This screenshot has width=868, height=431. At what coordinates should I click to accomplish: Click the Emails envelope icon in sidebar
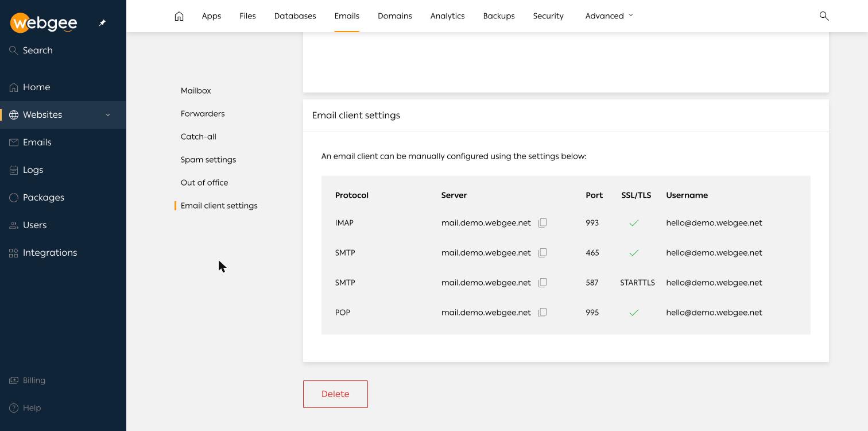pos(14,143)
